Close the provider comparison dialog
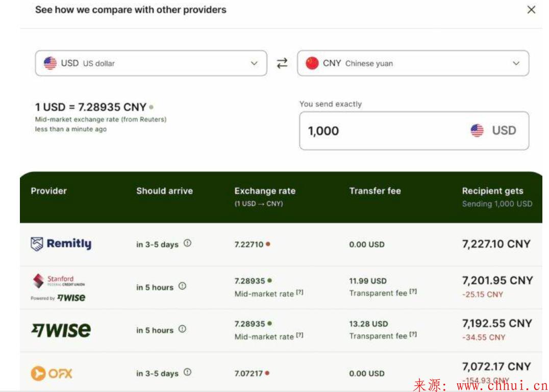Screen dimensions: 549x392 531,10
